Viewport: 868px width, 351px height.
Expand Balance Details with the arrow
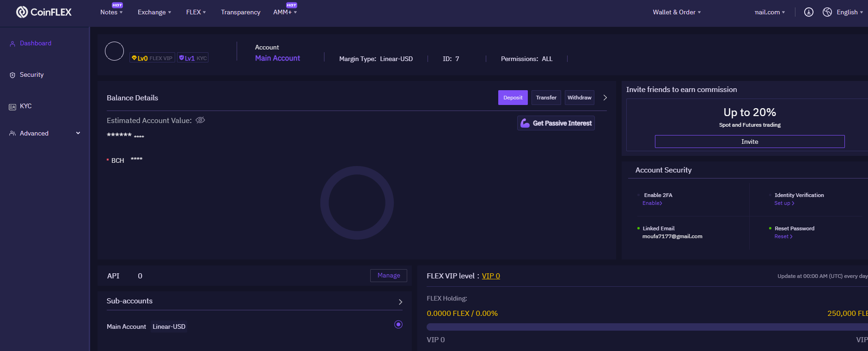pyautogui.click(x=605, y=98)
